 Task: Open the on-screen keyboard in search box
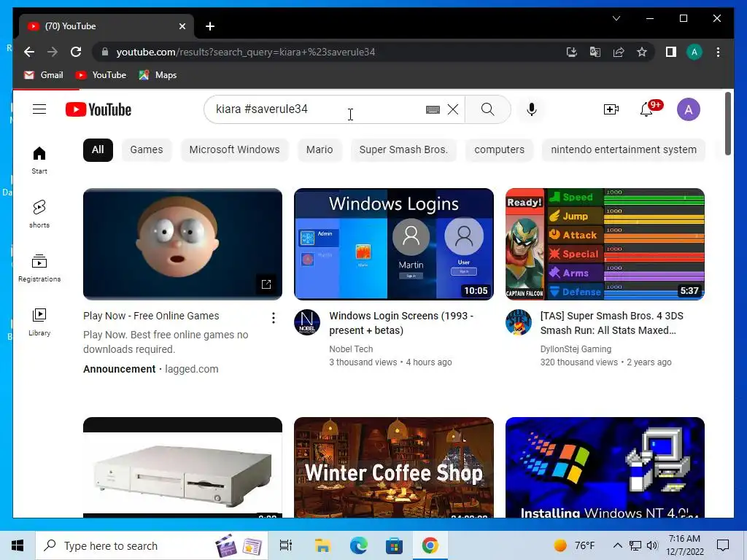[x=433, y=109]
